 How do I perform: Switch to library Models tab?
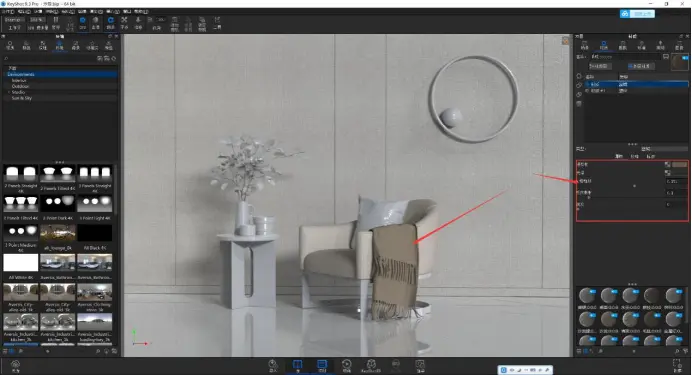tap(108, 45)
